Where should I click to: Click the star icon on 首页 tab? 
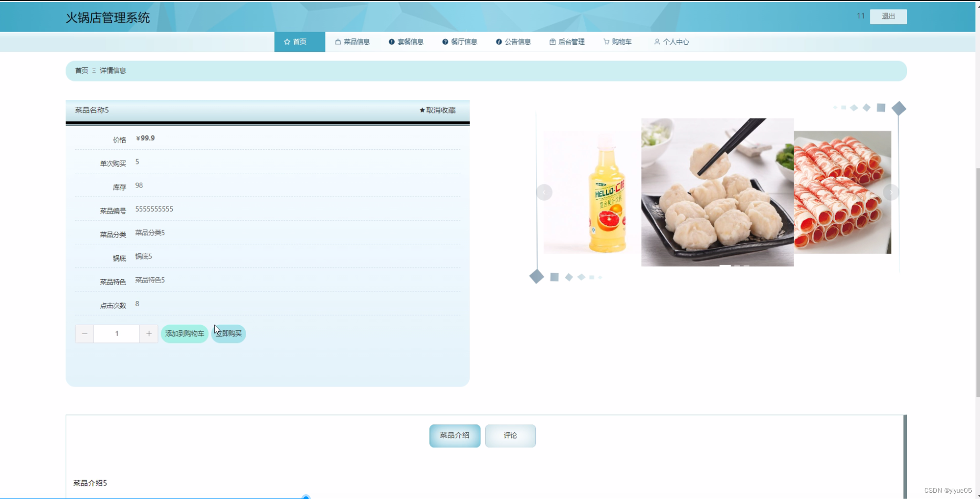pyautogui.click(x=287, y=42)
